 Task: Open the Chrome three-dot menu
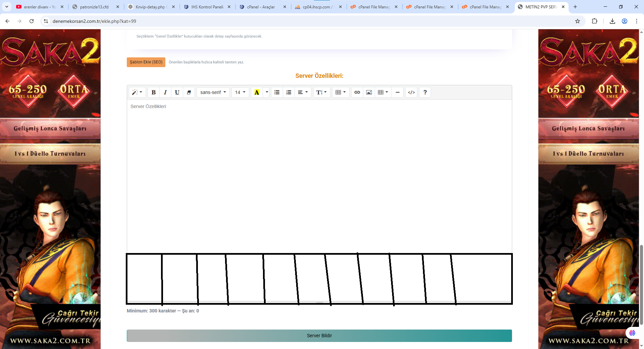(637, 21)
